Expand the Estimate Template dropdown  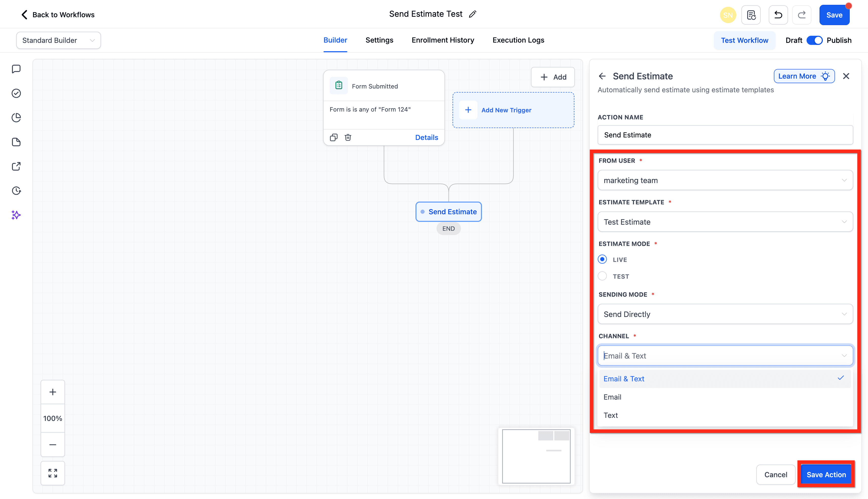(x=725, y=222)
